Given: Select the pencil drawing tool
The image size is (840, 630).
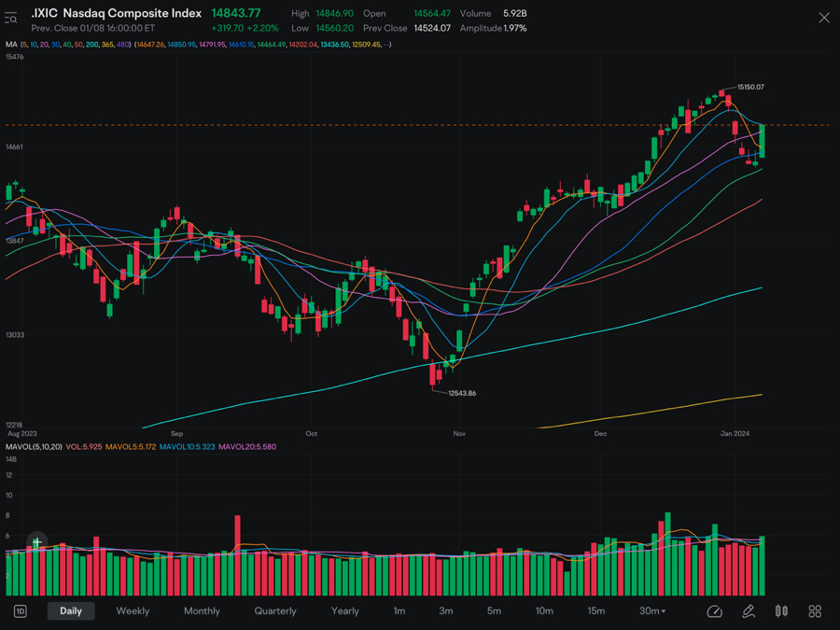Looking at the screenshot, I should pyautogui.click(x=749, y=611).
